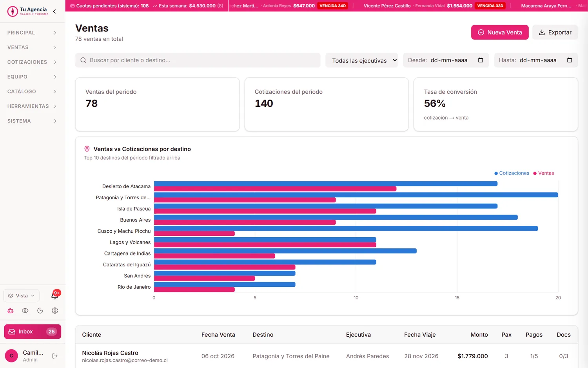The width and height of the screenshot is (588, 368).
Task: Sort table by the Monto column header
Action: click(x=479, y=335)
